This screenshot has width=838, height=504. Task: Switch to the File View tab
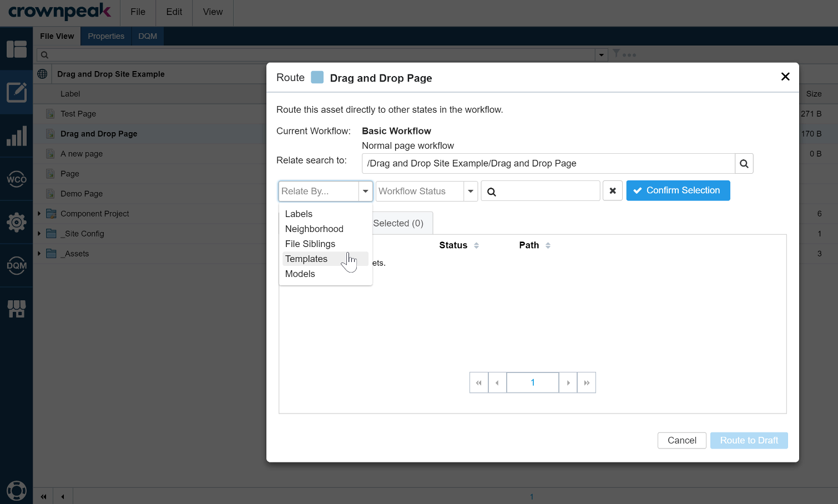click(x=57, y=36)
